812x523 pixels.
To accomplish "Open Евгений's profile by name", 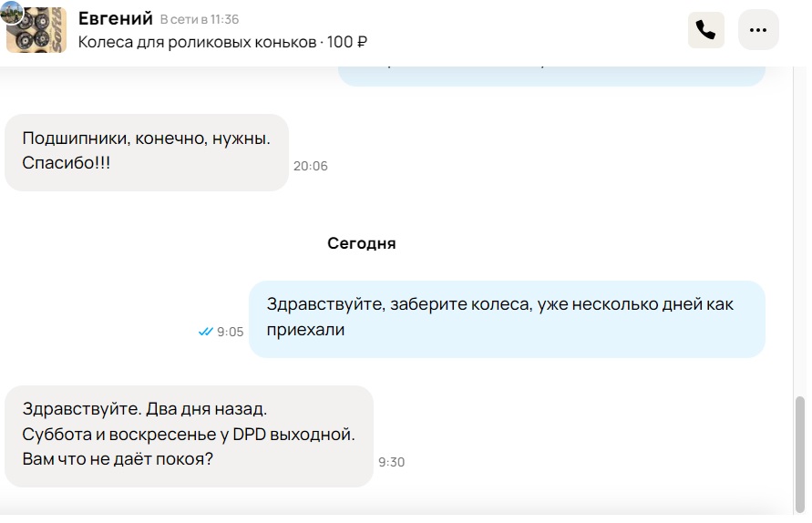I will click(x=116, y=18).
